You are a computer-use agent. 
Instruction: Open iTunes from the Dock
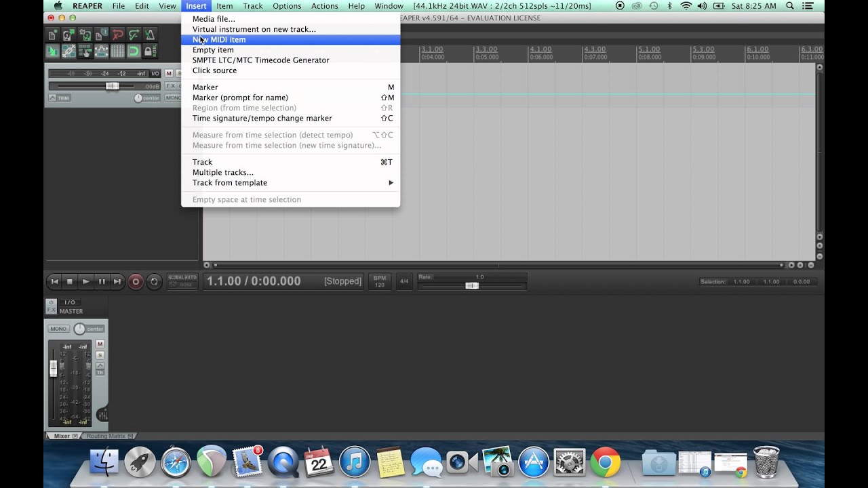354,462
